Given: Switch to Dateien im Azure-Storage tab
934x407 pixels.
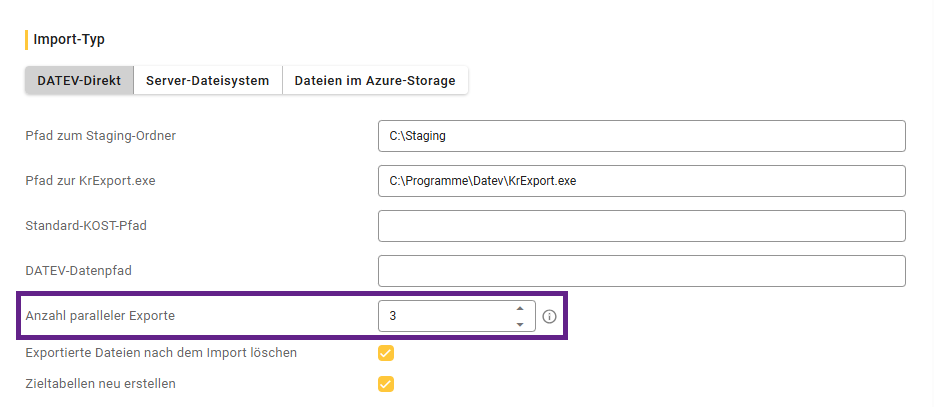Looking at the screenshot, I should (x=375, y=80).
